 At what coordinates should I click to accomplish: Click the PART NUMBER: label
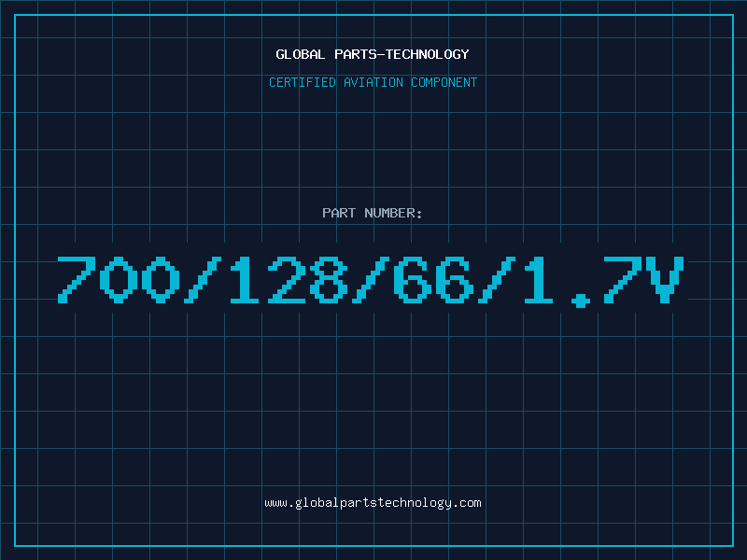373,213
